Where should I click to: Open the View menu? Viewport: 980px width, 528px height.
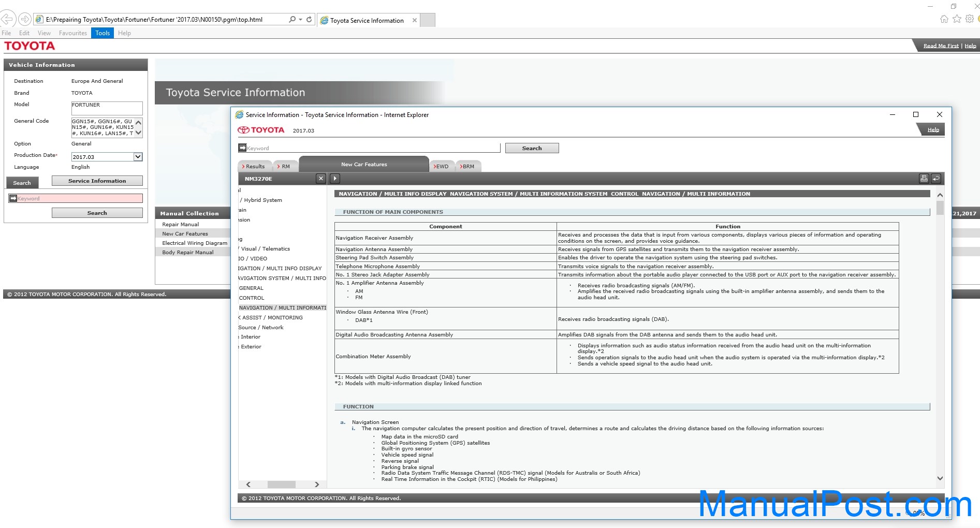pyautogui.click(x=44, y=33)
